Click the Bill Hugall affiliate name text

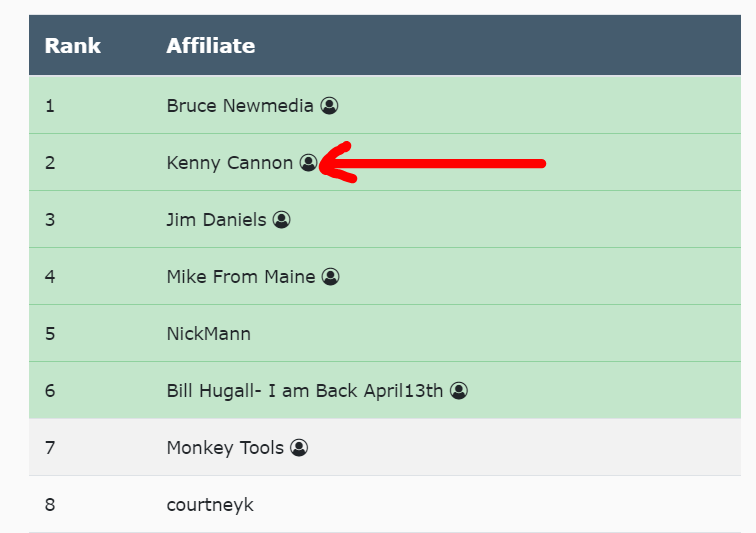pyautogui.click(x=304, y=390)
